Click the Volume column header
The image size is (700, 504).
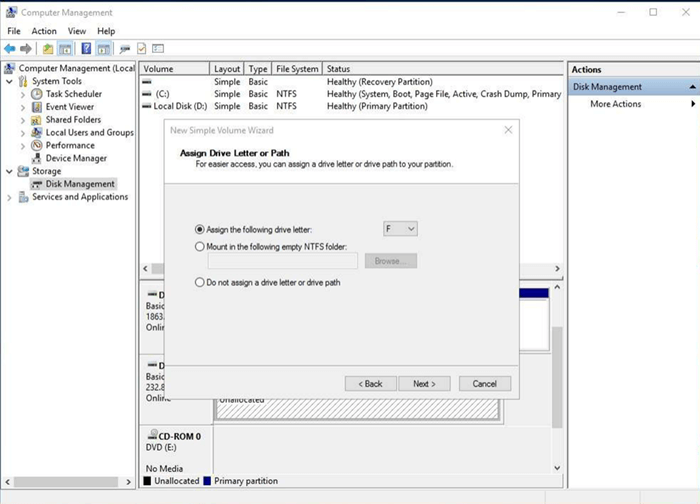(x=159, y=69)
